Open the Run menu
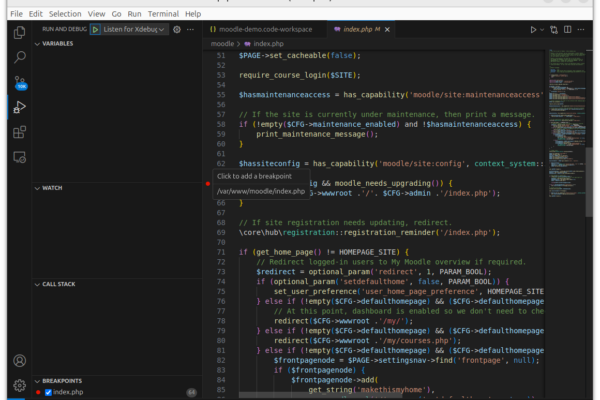Viewport: 600px width, 400px height. (x=134, y=14)
